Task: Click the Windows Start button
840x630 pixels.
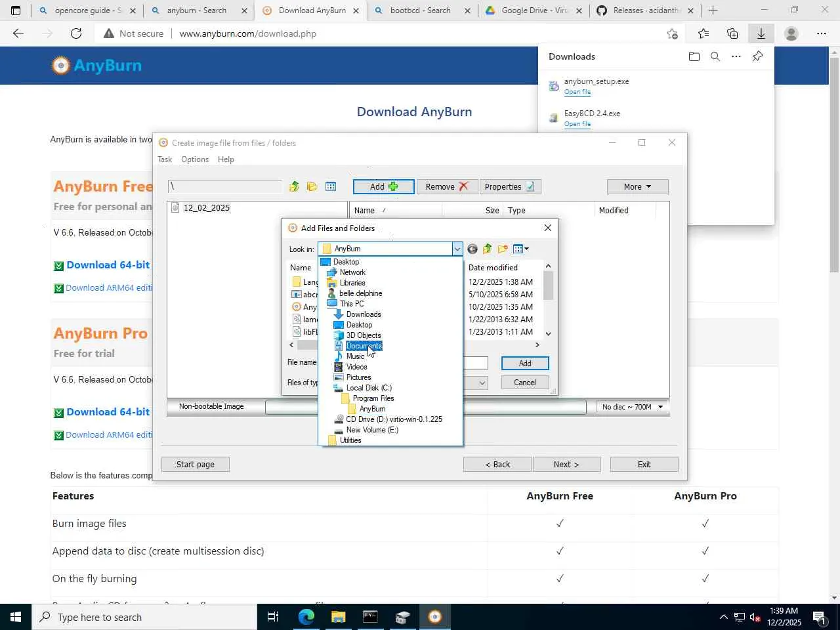Action: [x=16, y=617]
